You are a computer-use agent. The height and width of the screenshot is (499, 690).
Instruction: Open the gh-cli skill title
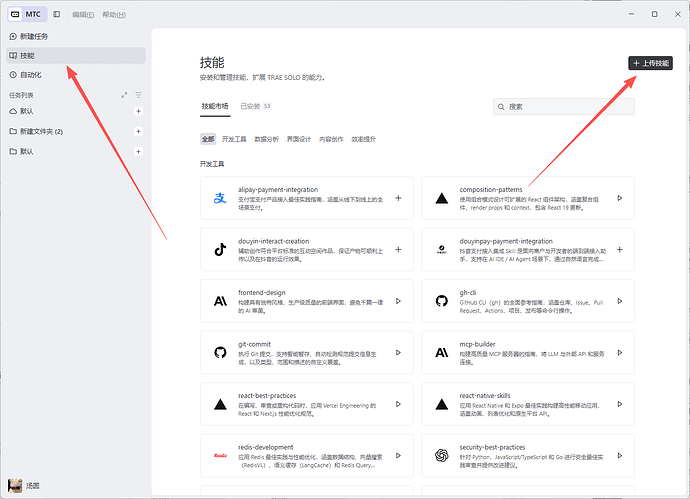(468, 293)
